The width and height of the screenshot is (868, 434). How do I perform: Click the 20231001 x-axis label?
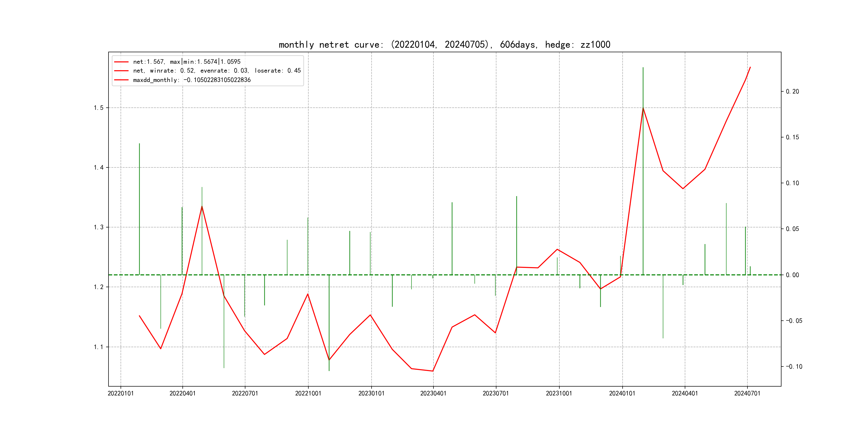(x=559, y=394)
